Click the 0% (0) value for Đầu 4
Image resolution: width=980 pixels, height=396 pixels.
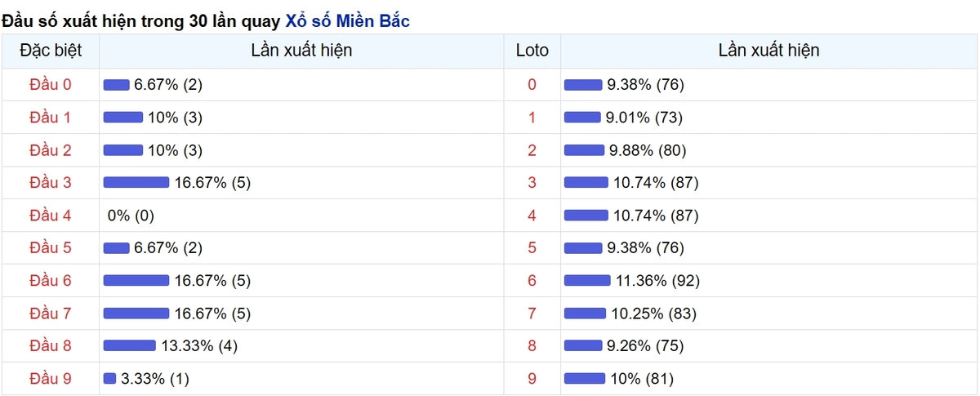tap(131, 216)
